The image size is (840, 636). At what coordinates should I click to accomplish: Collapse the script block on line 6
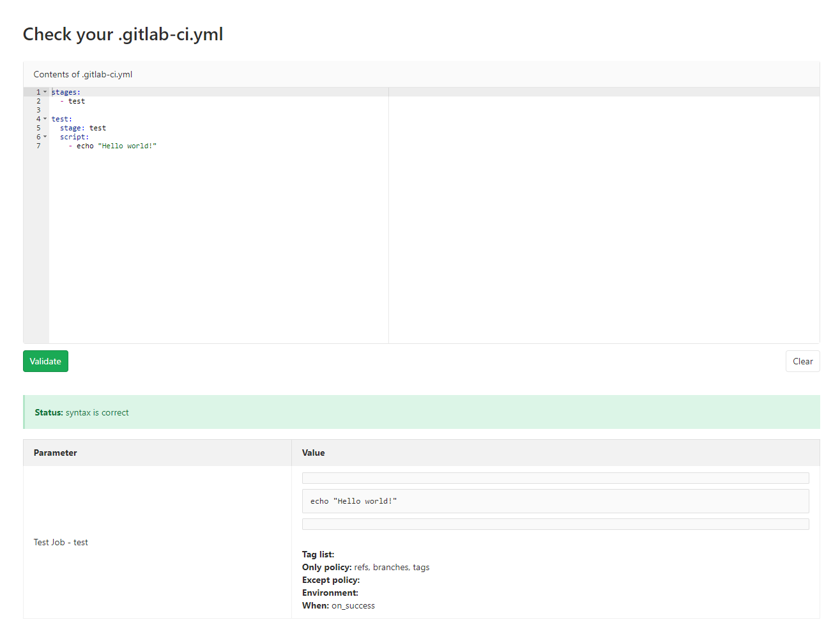[x=45, y=137]
